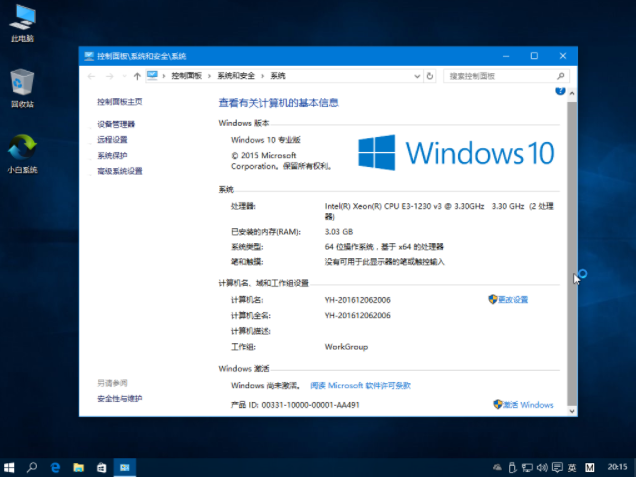Screen dimensions: 636x478
Task: Click the 查看有关计算机的基本信息 heading
Action: [278, 103]
